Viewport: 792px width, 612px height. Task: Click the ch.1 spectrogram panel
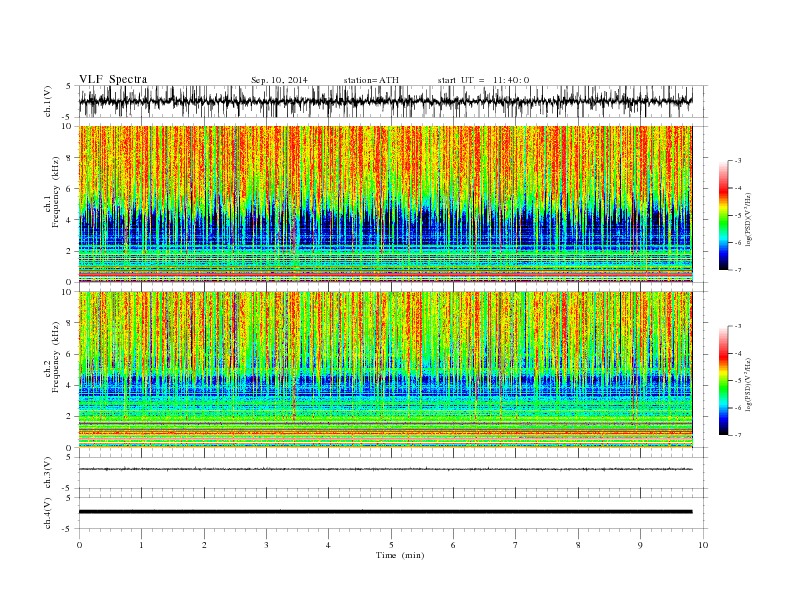click(x=385, y=204)
